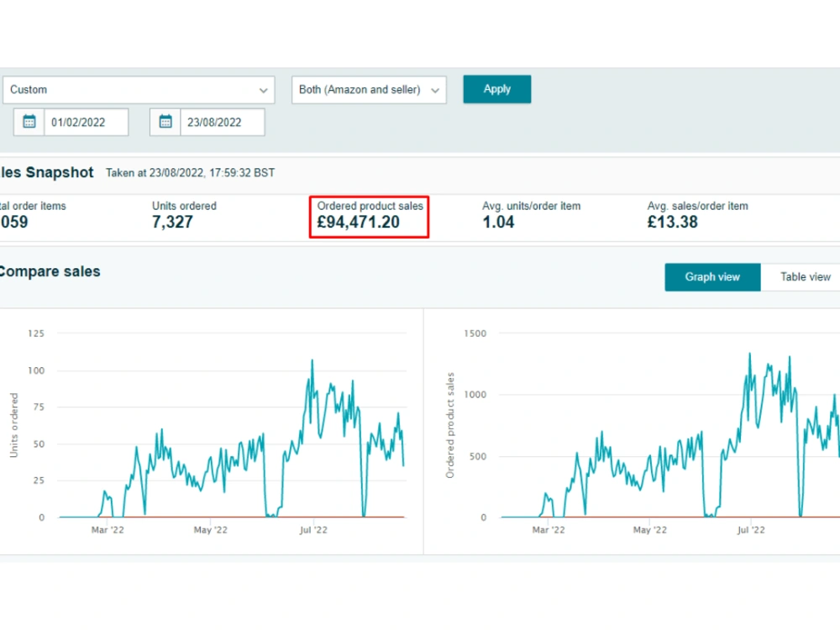Click the Units ordered value 7,327
The height and width of the screenshot is (630, 840).
(172, 223)
